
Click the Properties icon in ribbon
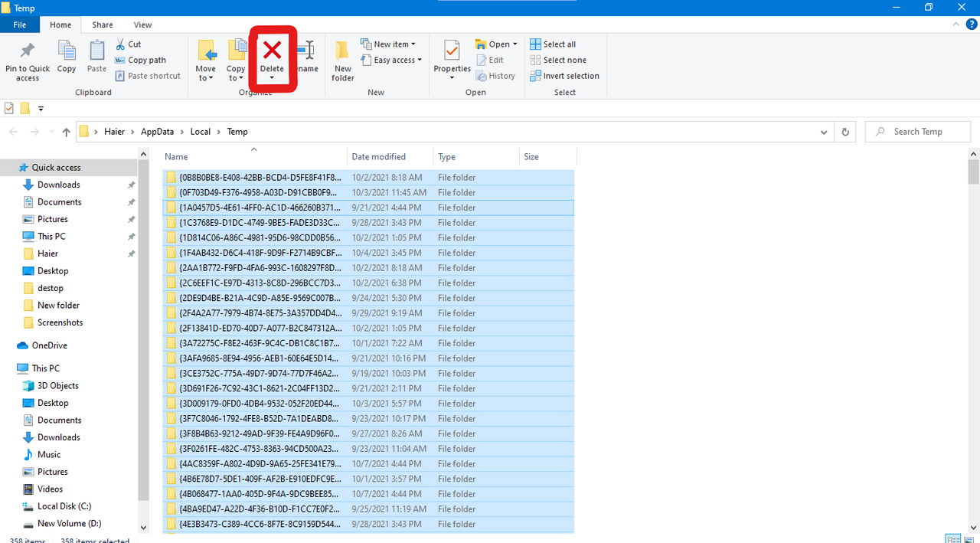pyautogui.click(x=452, y=51)
